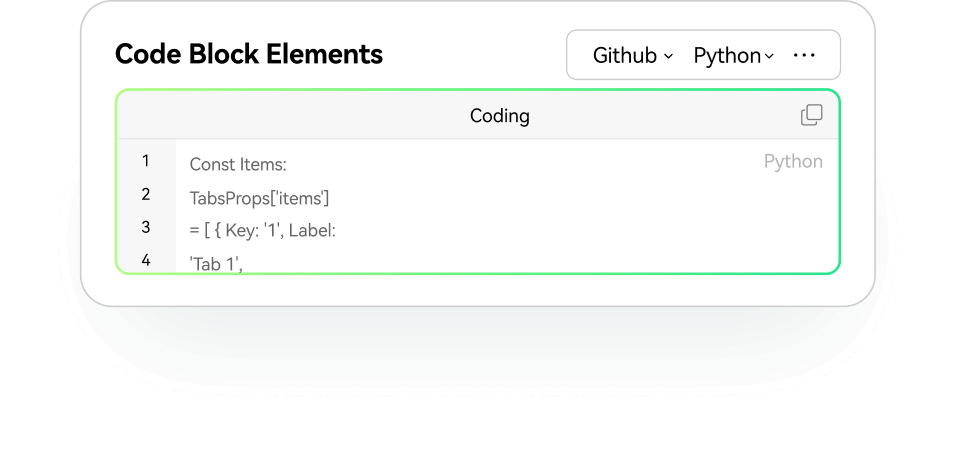Select line number 4 in gutter
956x452 pixels.
tap(146, 260)
